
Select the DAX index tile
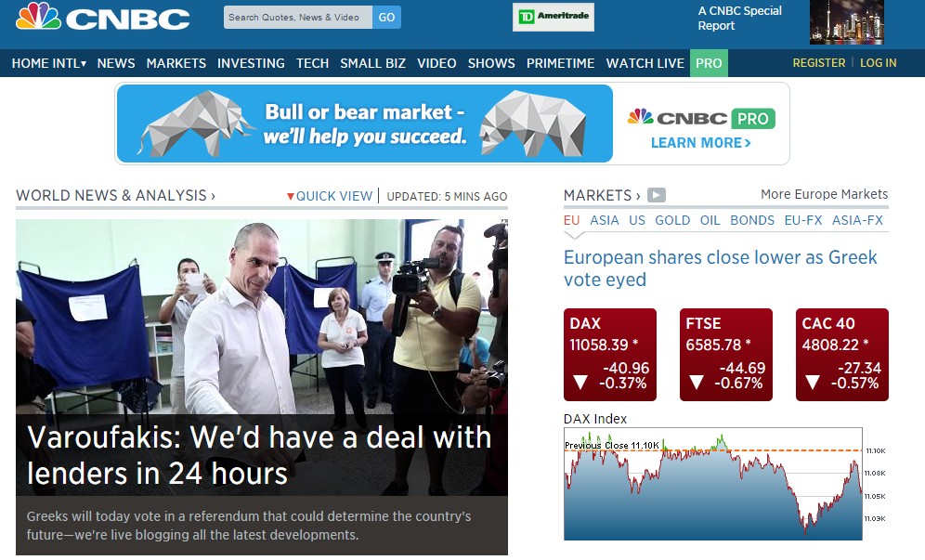[x=610, y=355]
